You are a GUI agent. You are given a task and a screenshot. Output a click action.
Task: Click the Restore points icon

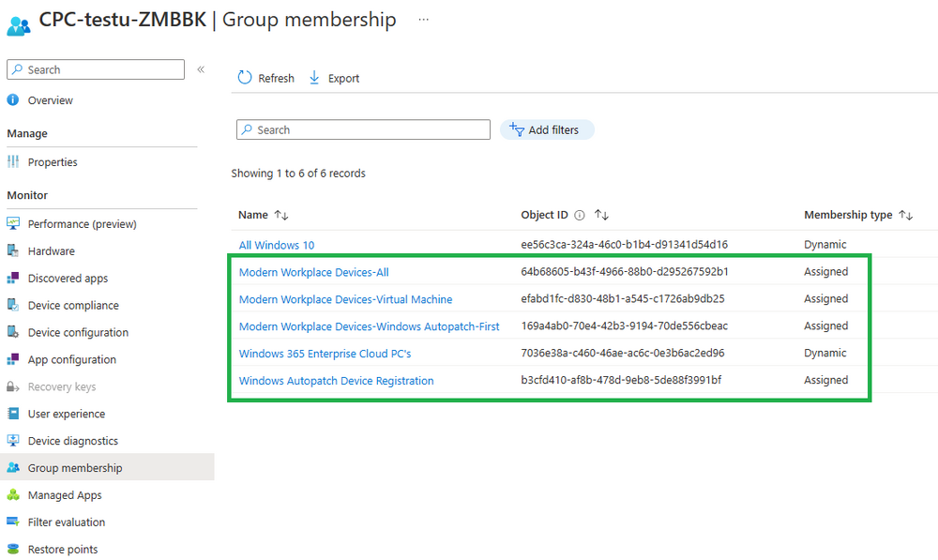point(12,549)
